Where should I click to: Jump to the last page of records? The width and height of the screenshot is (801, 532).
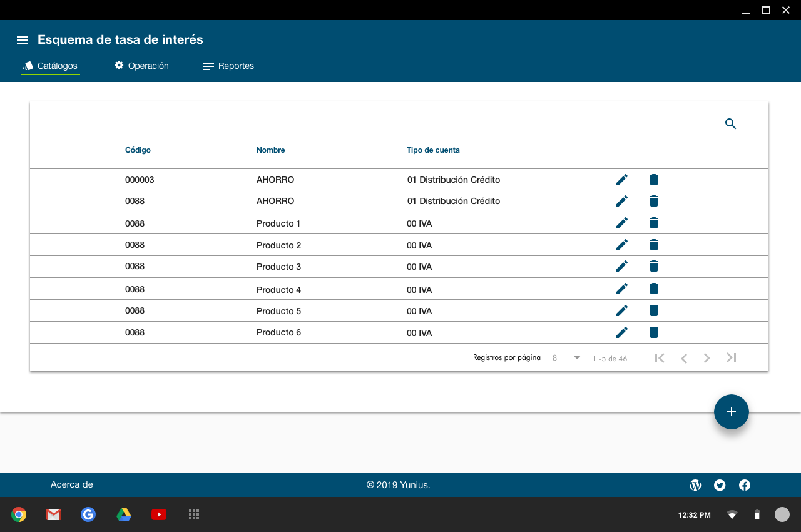(x=731, y=358)
